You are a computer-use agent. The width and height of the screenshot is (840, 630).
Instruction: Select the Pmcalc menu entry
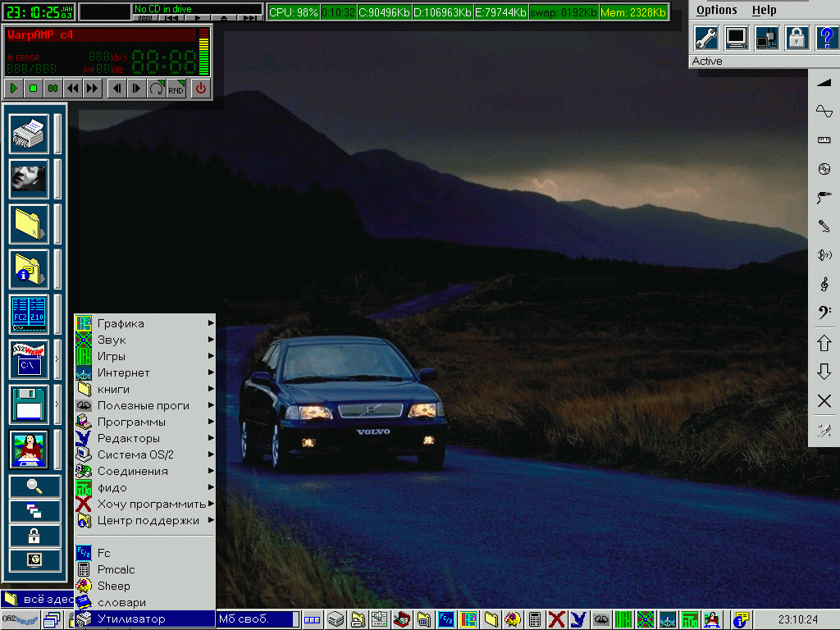pyautogui.click(x=144, y=569)
